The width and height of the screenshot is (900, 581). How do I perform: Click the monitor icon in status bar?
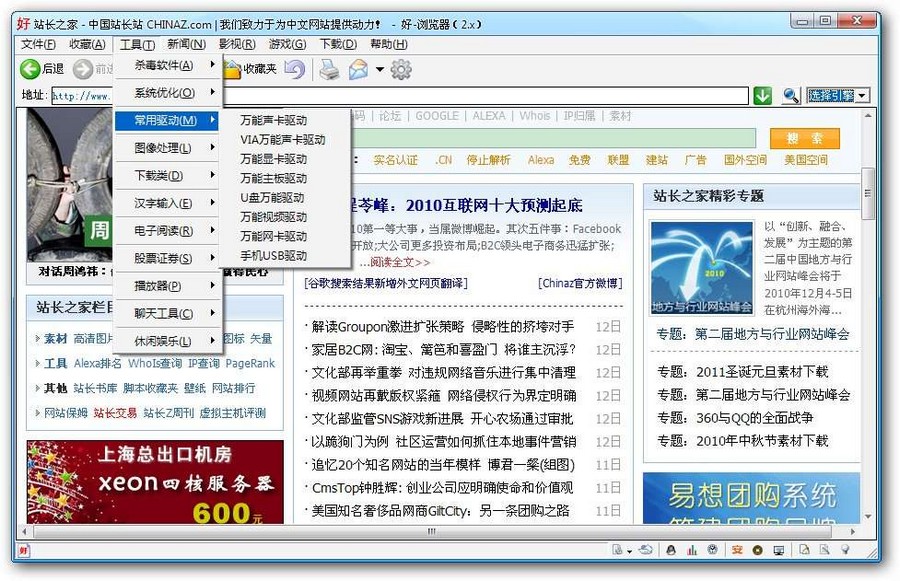778,550
